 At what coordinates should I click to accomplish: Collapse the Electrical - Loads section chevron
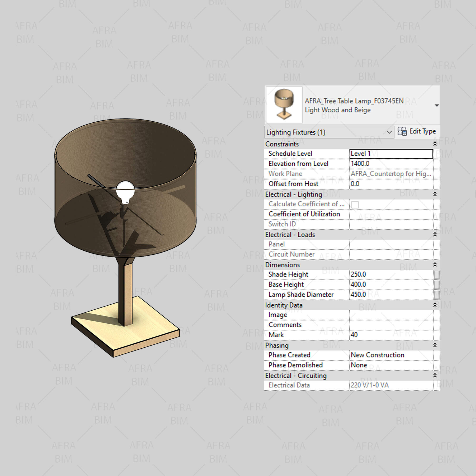click(x=435, y=234)
